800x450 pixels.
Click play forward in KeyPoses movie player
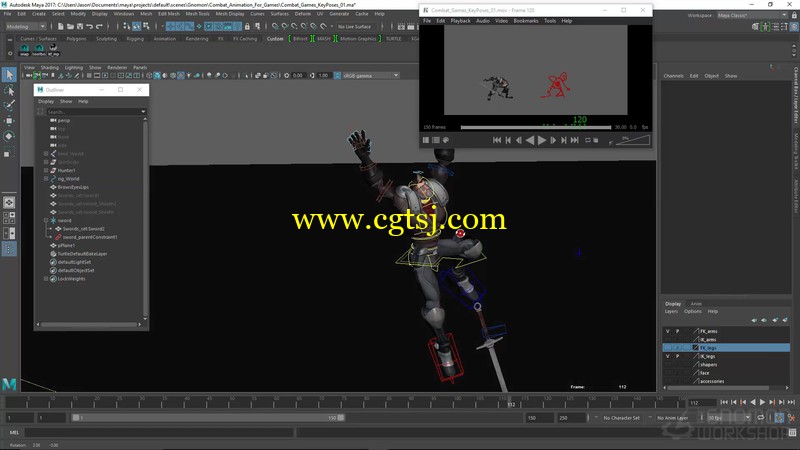click(542, 140)
